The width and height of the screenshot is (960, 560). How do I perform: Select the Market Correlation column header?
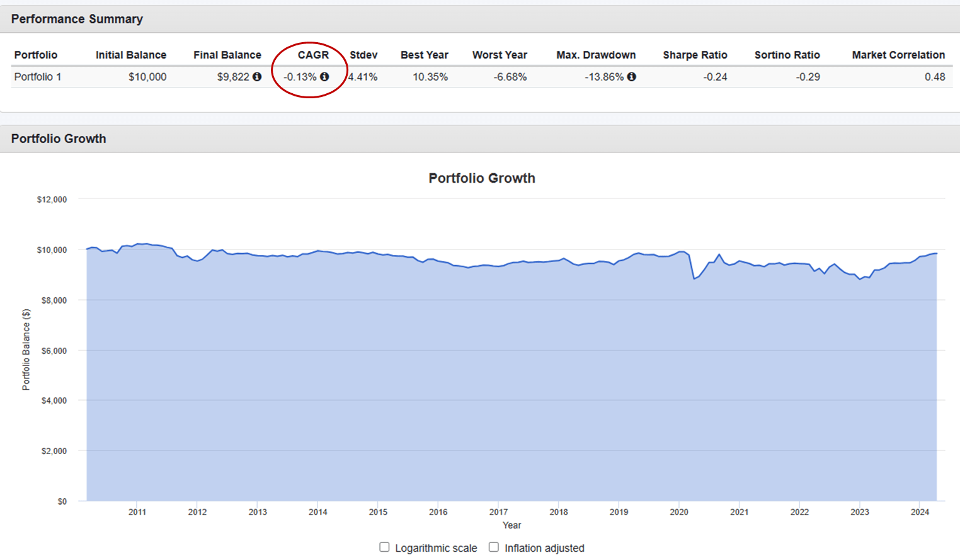898,55
